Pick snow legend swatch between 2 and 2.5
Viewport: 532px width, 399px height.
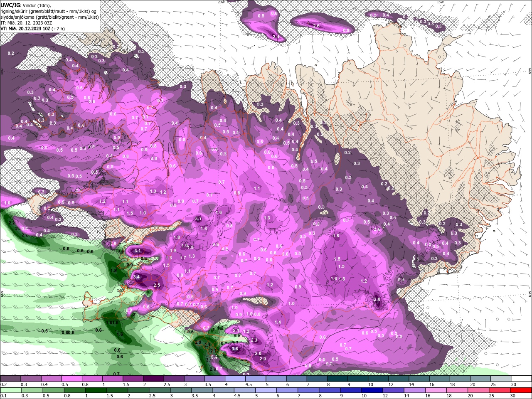153,379
